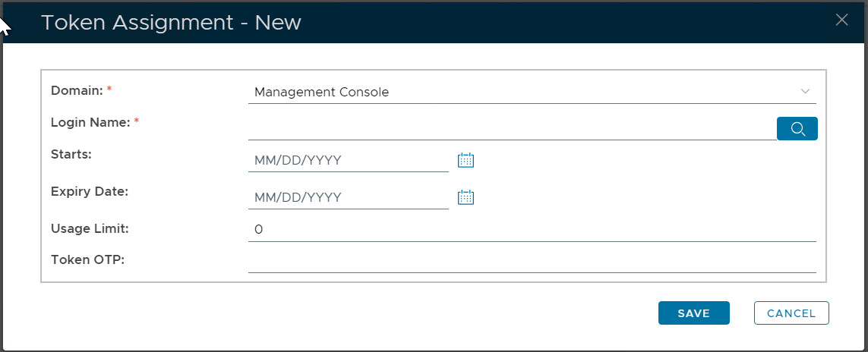Click the Expiry Date MM/DD/YYYY field
Image resolution: width=868 pixels, height=352 pixels.
pyautogui.click(x=348, y=197)
